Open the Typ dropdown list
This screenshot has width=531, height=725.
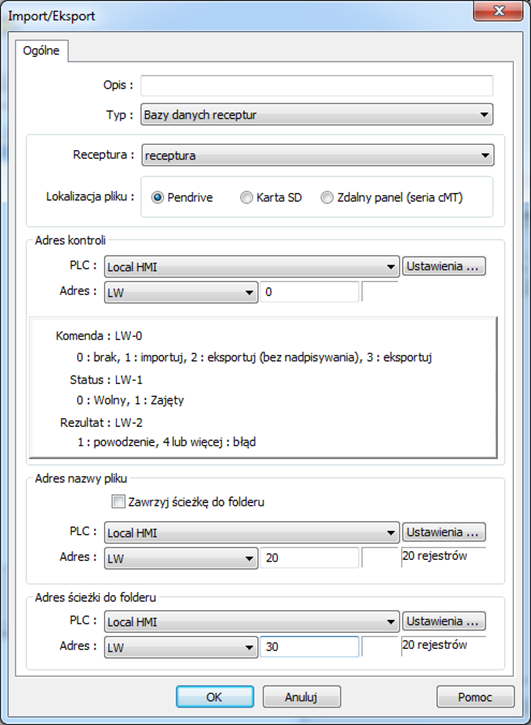point(317,115)
